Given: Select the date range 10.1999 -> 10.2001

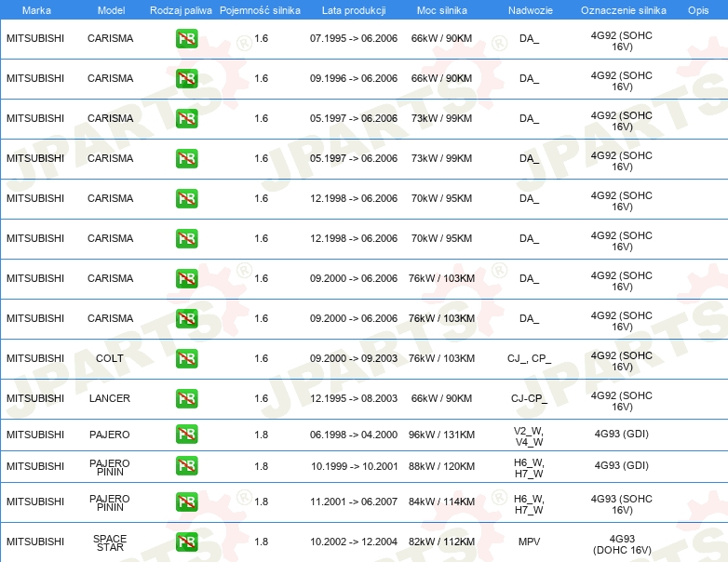Looking at the screenshot, I should point(355,466).
